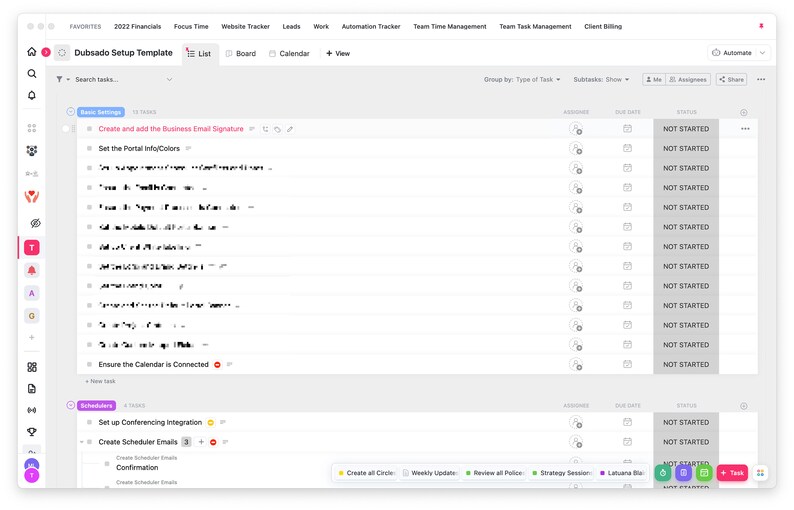794x510 pixels.
Task: Click the hidden eye-slash sidebar icon
Action: pos(35,223)
